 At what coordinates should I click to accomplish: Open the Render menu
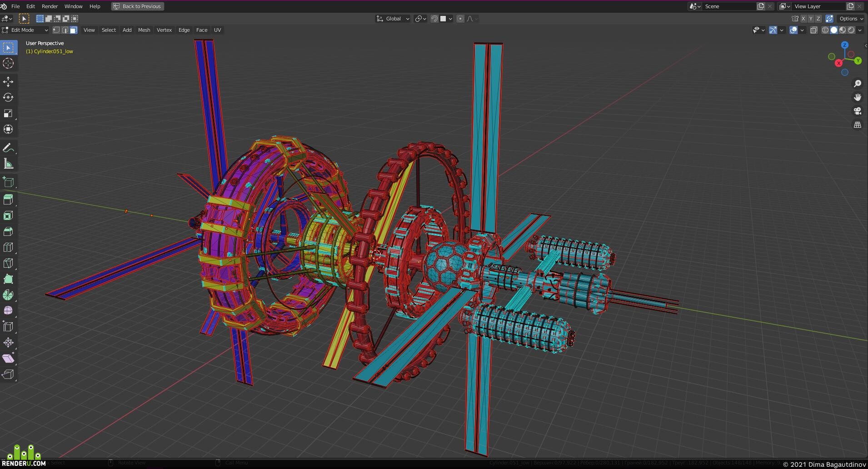tap(50, 6)
